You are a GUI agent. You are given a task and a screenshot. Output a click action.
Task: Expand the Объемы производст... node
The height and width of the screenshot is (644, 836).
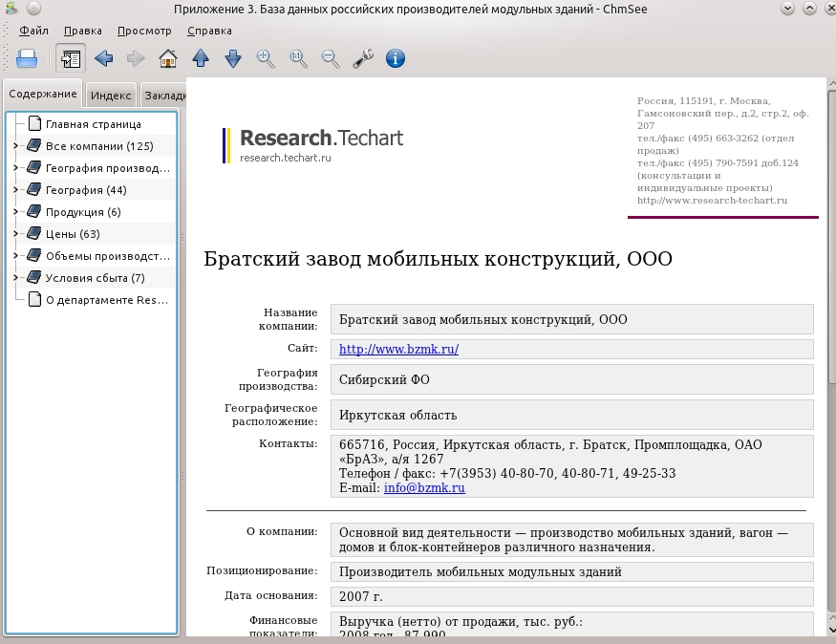coord(15,255)
